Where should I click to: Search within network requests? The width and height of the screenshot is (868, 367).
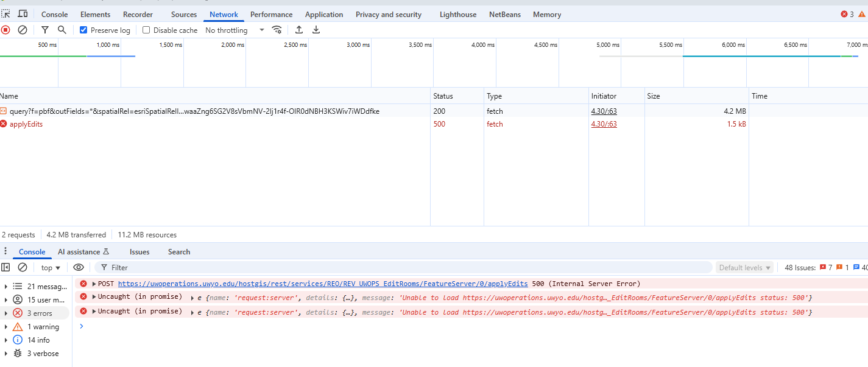[62, 29]
